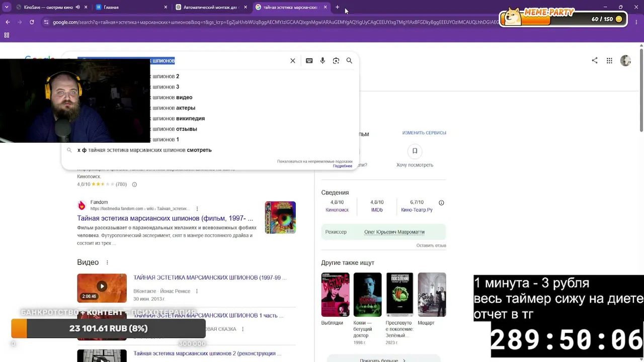Click the Fandom site favicon

click(x=82, y=205)
